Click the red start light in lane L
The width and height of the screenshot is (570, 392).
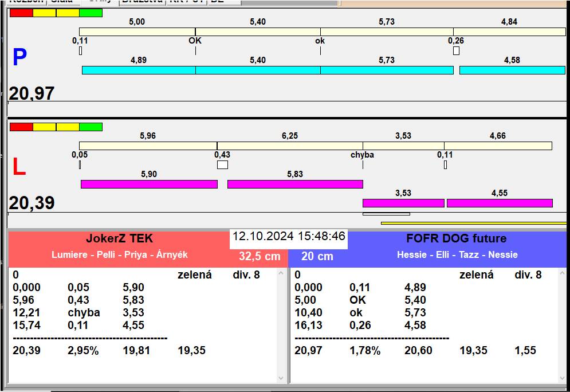[21, 127]
